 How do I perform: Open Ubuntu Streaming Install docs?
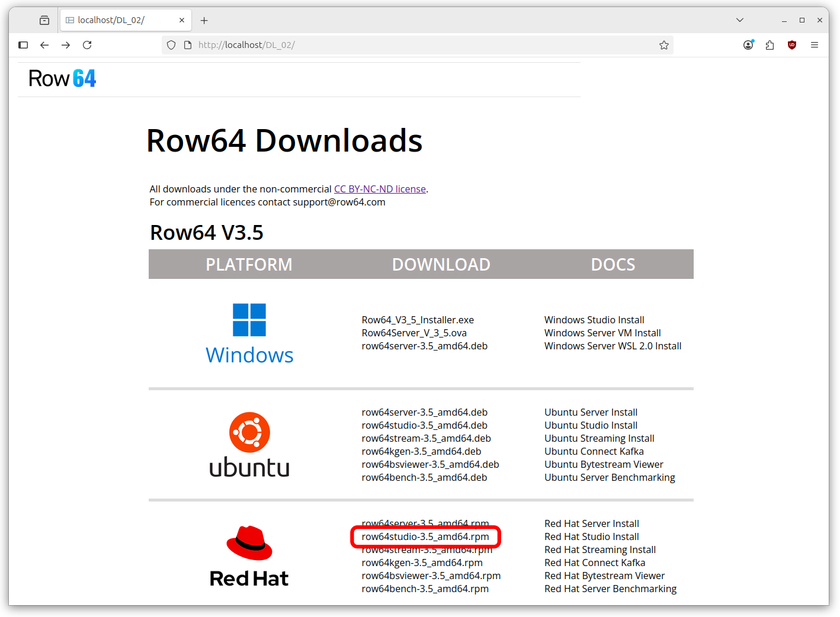599,438
